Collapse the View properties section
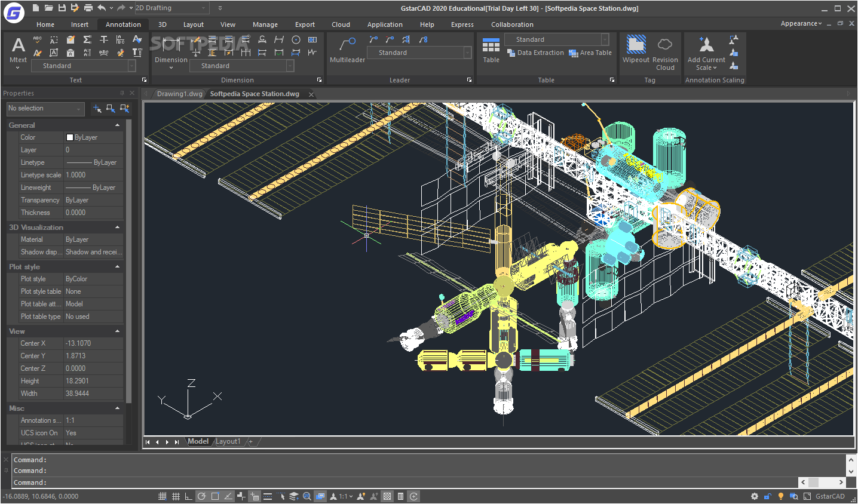Screen dimensions: 858x504 point(117,331)
